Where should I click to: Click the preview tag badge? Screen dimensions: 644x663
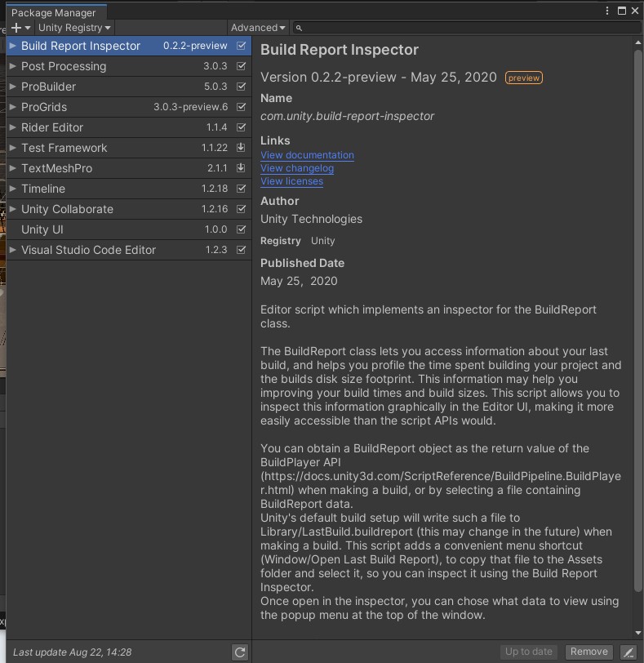pos(523,78)
